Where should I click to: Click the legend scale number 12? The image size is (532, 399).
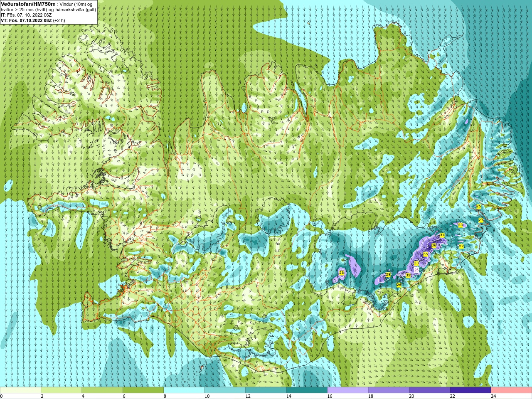click(248, 396)
